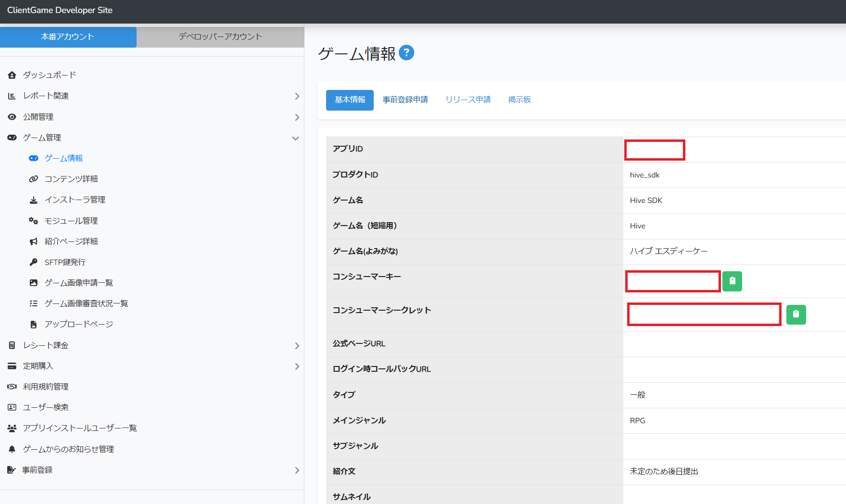The image size is (846, 504).
Task: Expand the 公開管理 chevron
Action: coord(297,117)
